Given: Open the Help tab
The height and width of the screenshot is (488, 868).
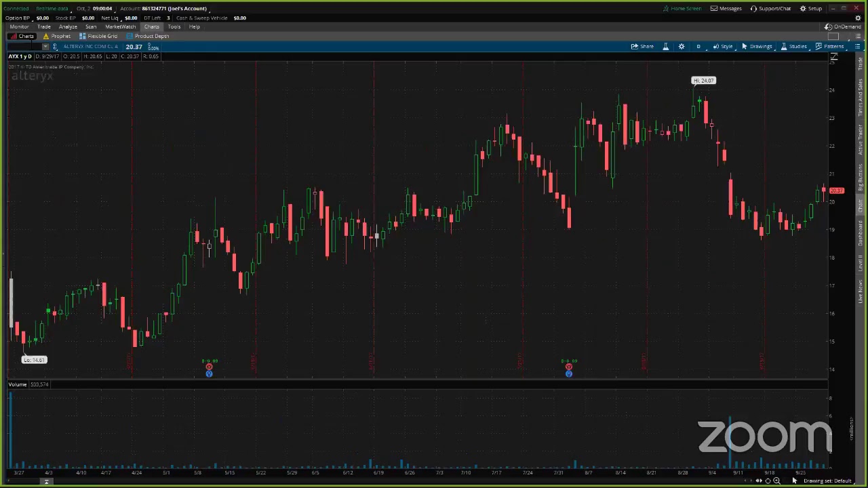Looking at the screenshot, I should [195, 26].
